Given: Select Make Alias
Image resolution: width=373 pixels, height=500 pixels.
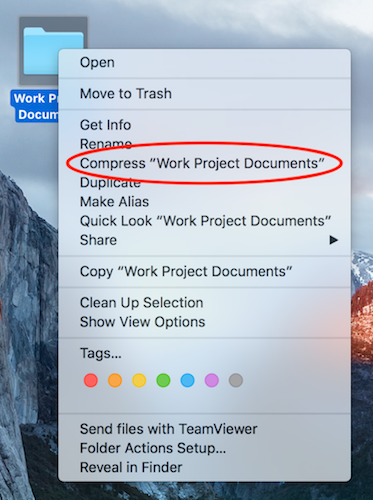Looking at the screenshot, I should tap(204, 202).
